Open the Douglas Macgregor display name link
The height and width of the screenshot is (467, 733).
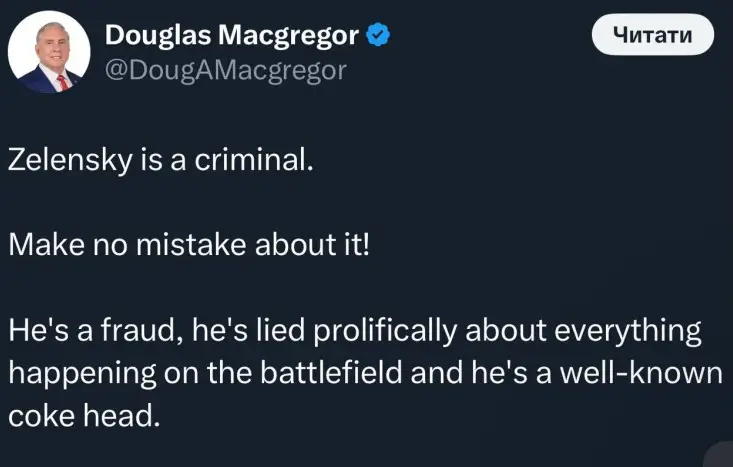[231, 37]
